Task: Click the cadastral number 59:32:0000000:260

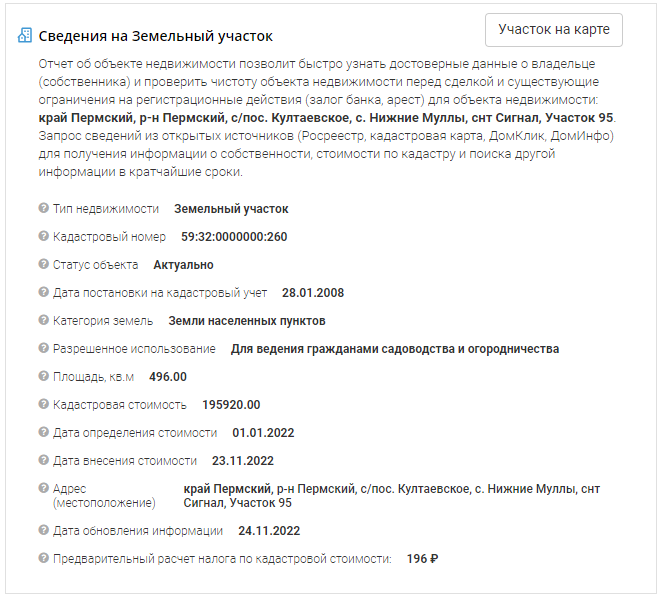Action: click(234, 237)
